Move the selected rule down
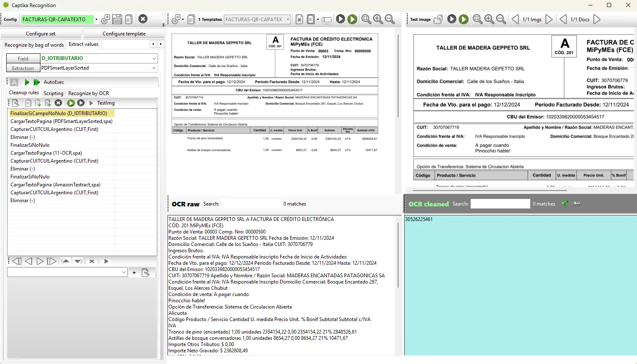 [x=78, y=261]
